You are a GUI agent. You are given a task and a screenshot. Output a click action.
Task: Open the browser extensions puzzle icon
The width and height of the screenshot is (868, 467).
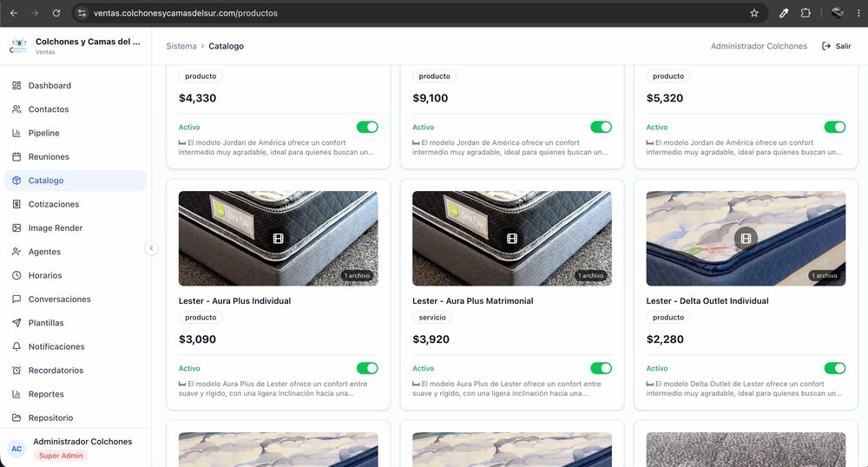click(806, 13)
